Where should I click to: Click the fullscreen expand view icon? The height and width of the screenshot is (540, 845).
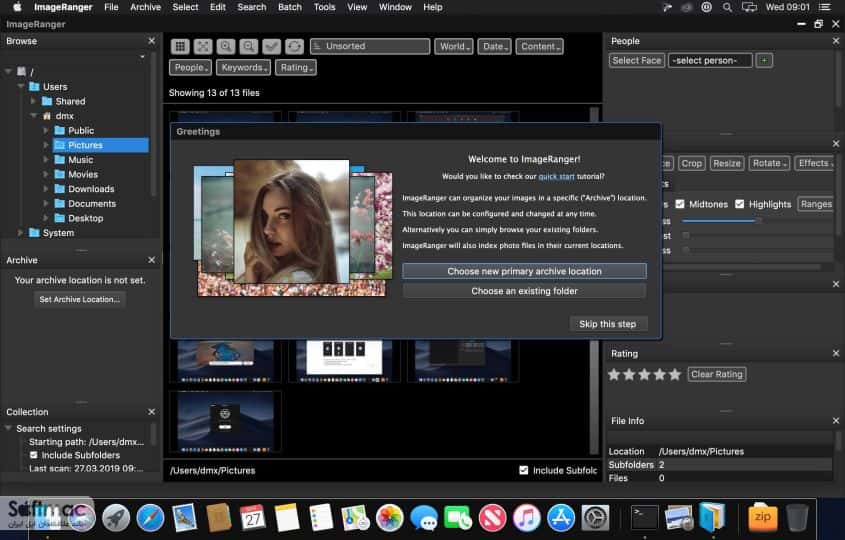pyautogui.click(x=203, y=46)
